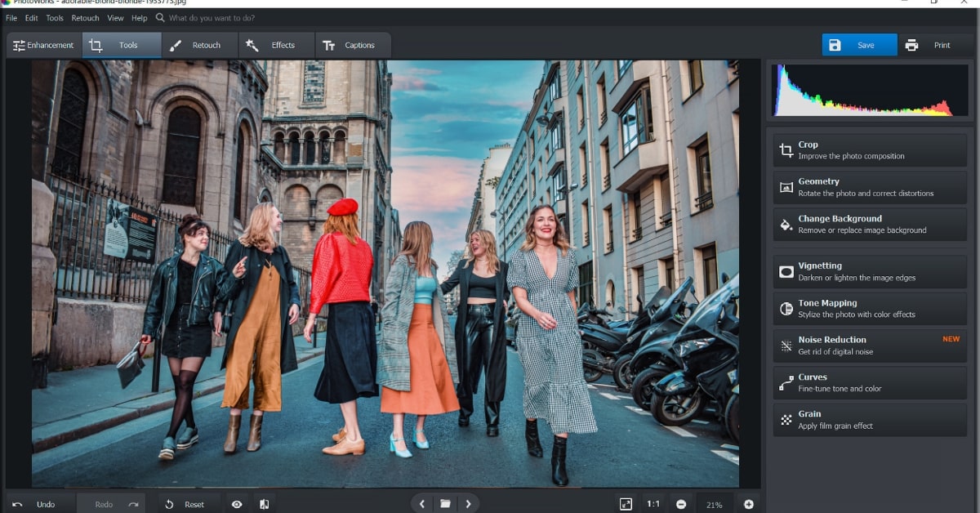980x513 pixels.
Task: Click the color histogram panel
Action: click(x=871, y=90)
